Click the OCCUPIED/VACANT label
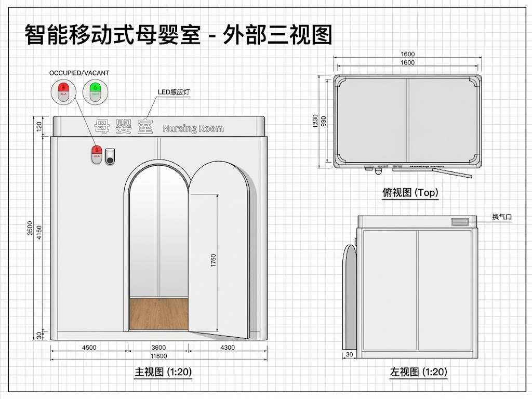Screen dimensions: 532x399 click(79, 73)
